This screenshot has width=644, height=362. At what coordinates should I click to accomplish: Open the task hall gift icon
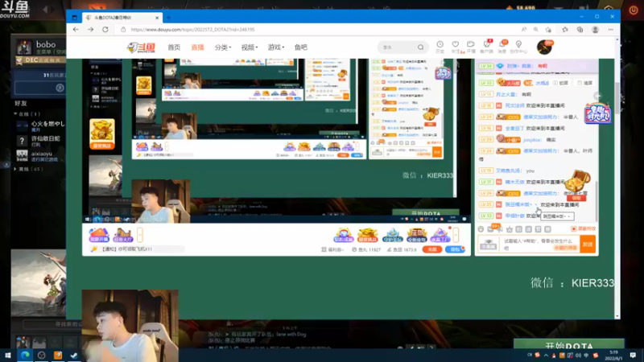[123, 235]
